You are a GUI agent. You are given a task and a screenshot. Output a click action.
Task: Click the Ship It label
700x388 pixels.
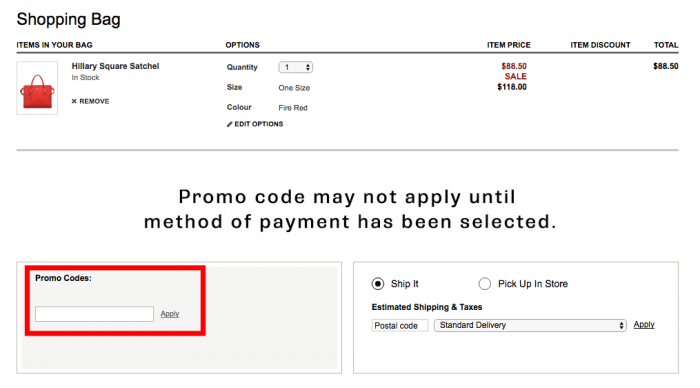point(404,284)
